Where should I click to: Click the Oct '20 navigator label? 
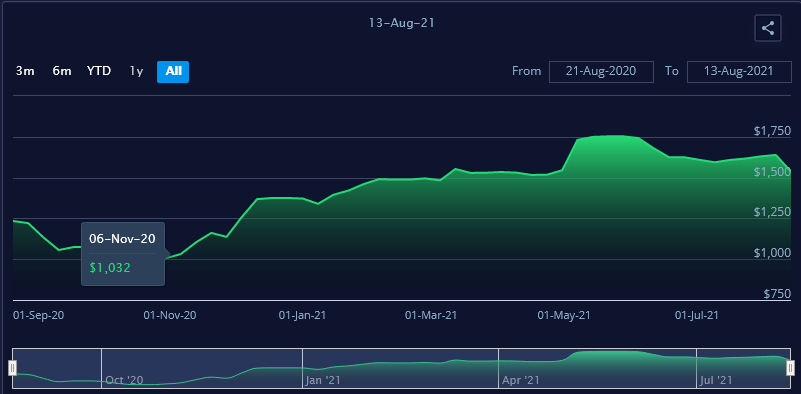125,380
